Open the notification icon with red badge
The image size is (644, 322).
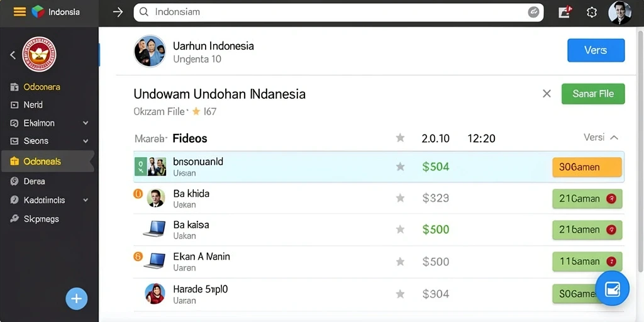(565, 12)
